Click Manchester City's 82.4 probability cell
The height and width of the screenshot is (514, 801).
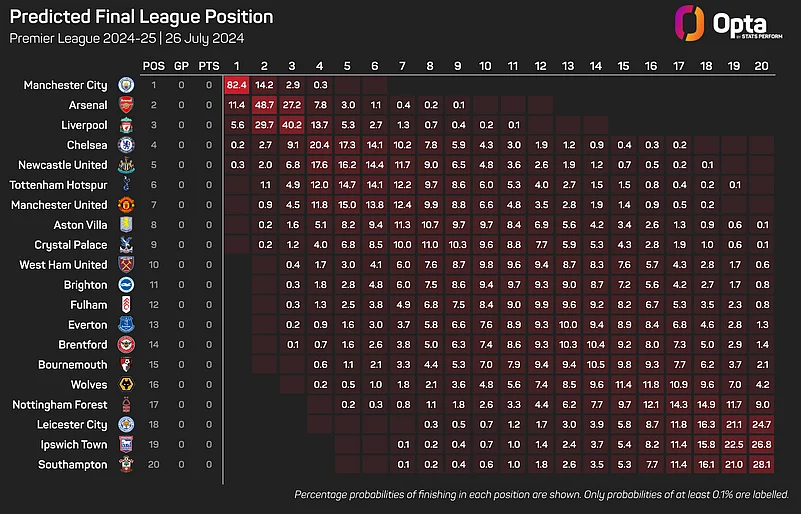click(237, 85)
